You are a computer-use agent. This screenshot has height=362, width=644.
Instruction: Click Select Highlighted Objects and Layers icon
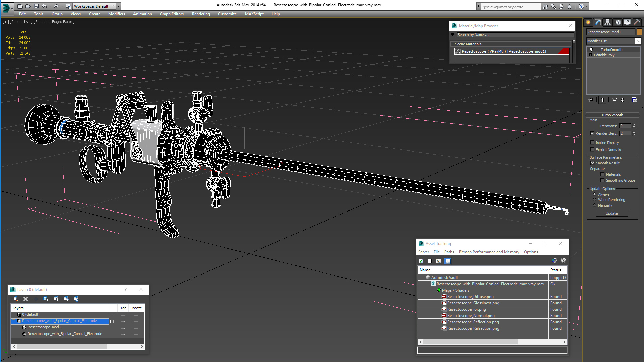coord(46,299)
